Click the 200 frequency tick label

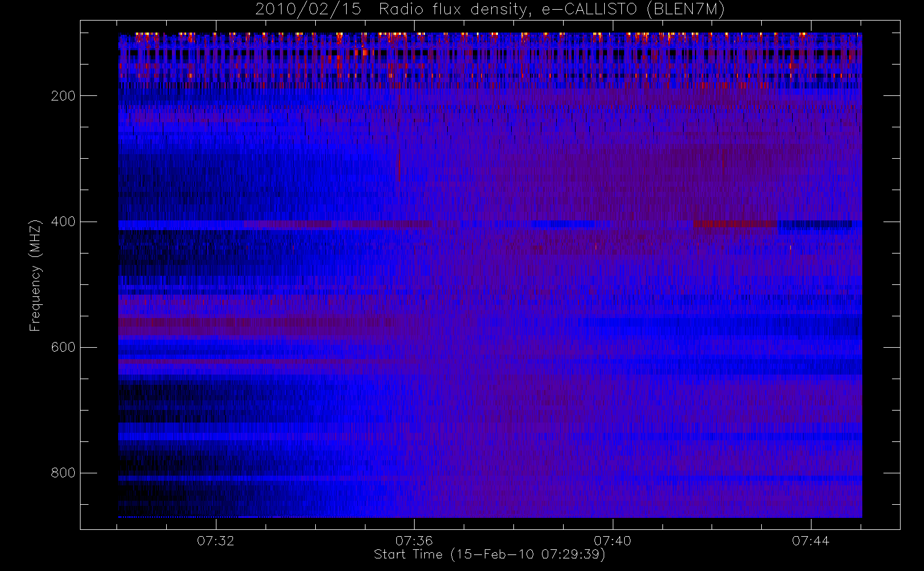(x=63, y=96)
